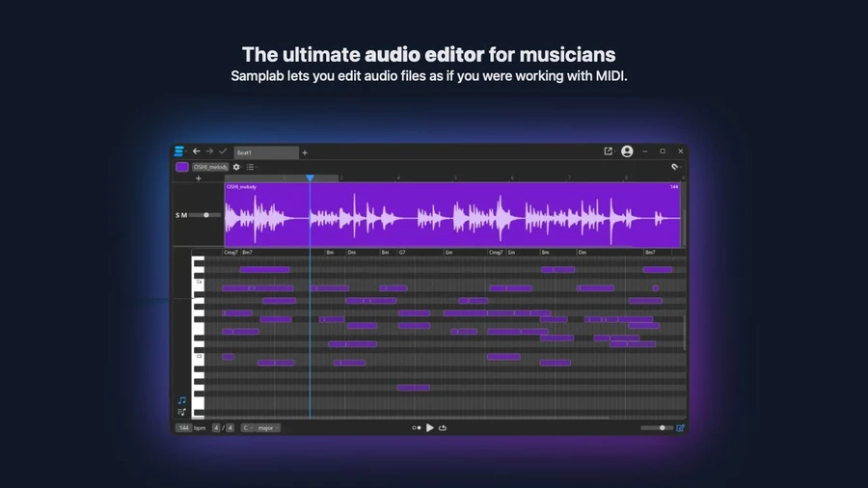Click the chord list view icon
Image resolution: width=868 pixels, height=488 pixels.
(181, 412)
